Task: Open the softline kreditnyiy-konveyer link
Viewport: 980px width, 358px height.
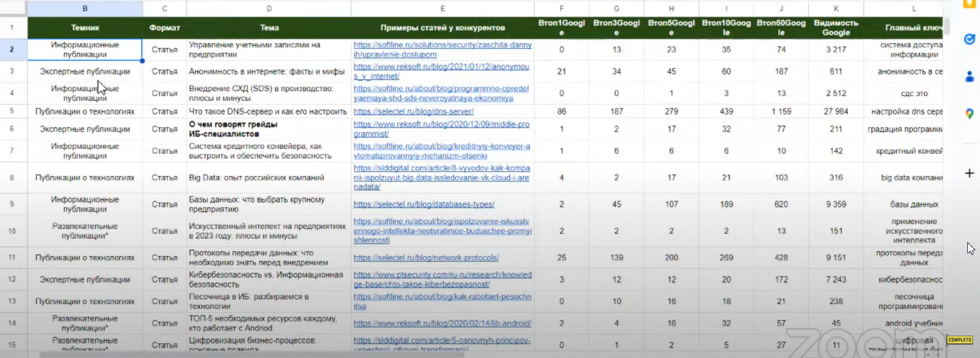Action: coord(442,151)
